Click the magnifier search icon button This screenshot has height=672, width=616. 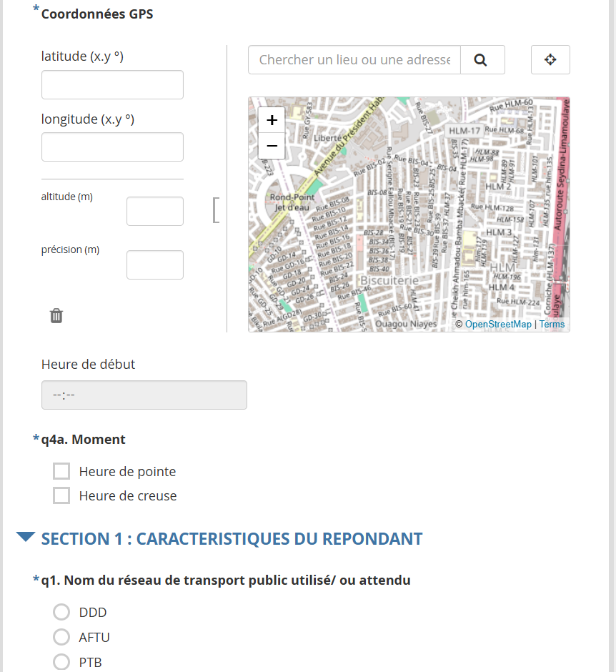coord(482,60)
